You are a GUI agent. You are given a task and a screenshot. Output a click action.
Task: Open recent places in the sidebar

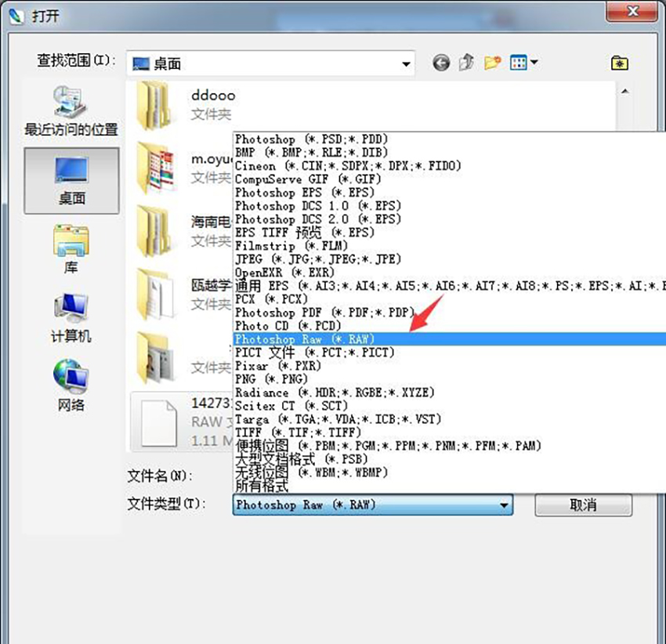pyautogui.click(x=71, y=111)
